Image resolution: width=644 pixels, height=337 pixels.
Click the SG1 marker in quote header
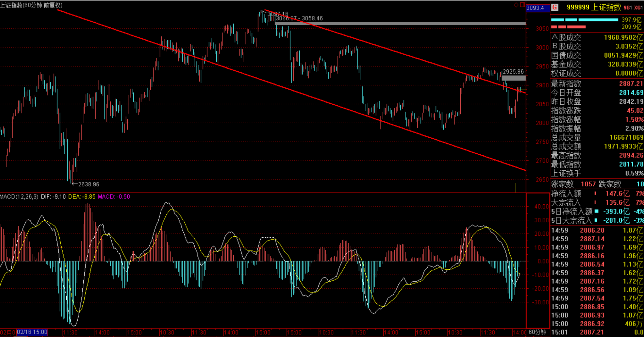(628, 8)
